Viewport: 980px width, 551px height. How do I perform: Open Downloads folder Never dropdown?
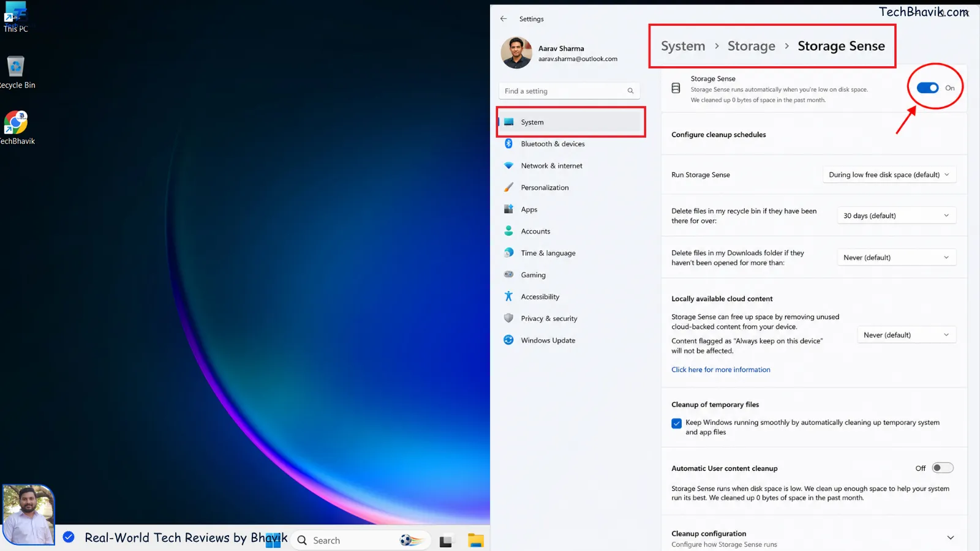[897, 257]
